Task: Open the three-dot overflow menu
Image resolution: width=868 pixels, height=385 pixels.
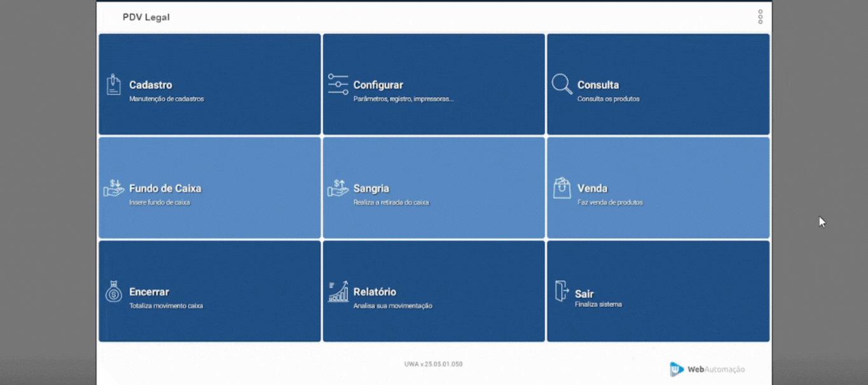Action: coord(760,17)
